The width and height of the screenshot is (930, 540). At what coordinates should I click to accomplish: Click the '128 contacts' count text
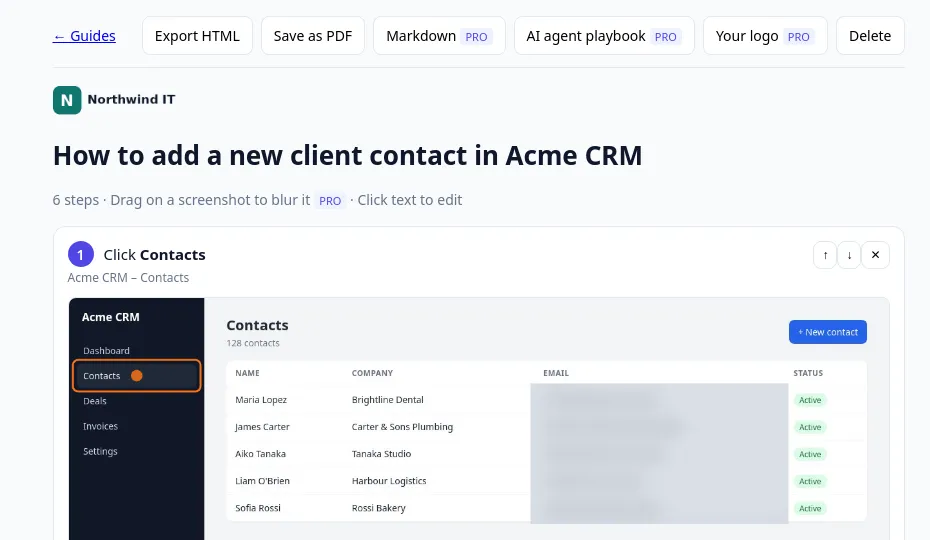253,343
